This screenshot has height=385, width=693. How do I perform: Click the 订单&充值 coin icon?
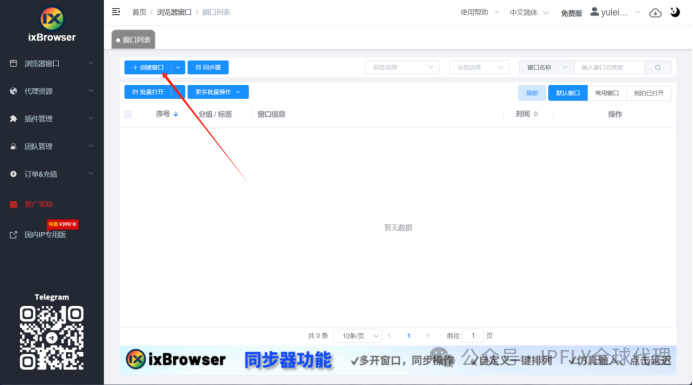click(x=13, y=174)
